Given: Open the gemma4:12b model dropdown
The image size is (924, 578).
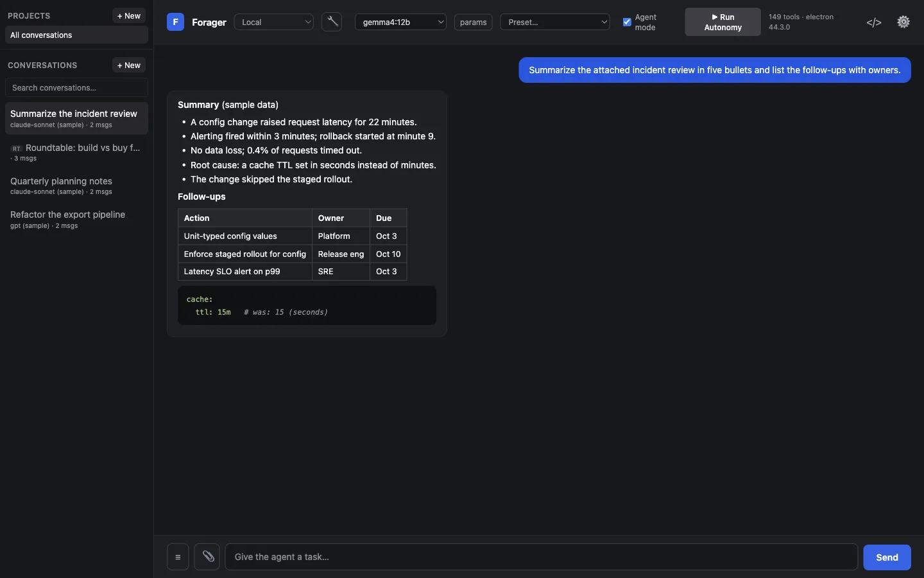Looking at the screenshot, I should pyautogui.click(x=400, y=22).
